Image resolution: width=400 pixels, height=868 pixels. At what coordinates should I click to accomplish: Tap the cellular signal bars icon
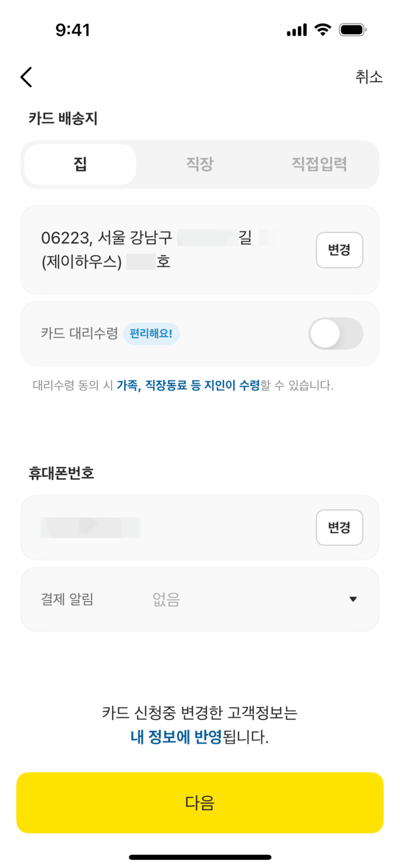click(297, 30)
